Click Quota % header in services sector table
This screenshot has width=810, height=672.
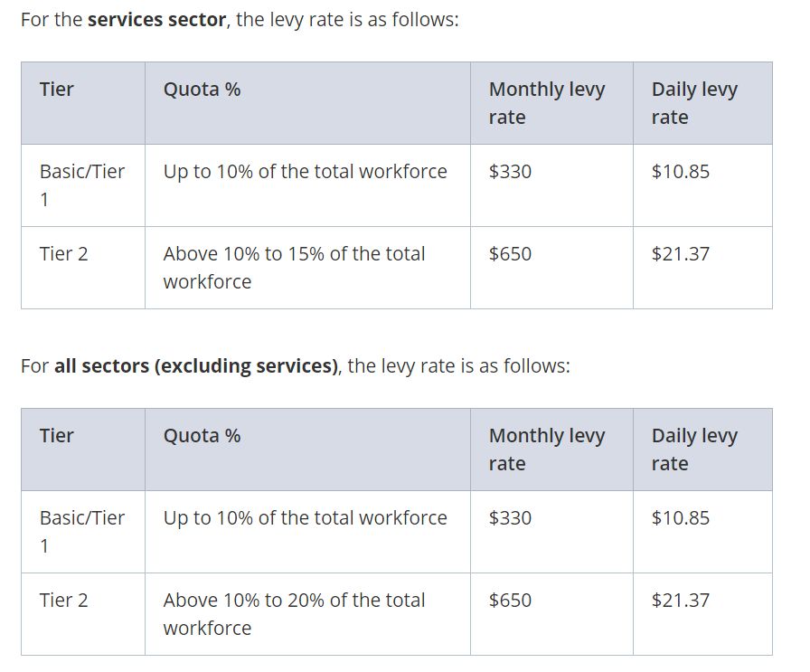click(x=202, y=90)
